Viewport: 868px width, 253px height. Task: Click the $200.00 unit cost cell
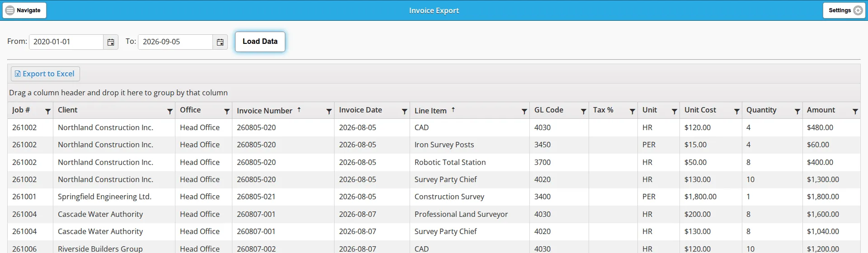(711, 214)
